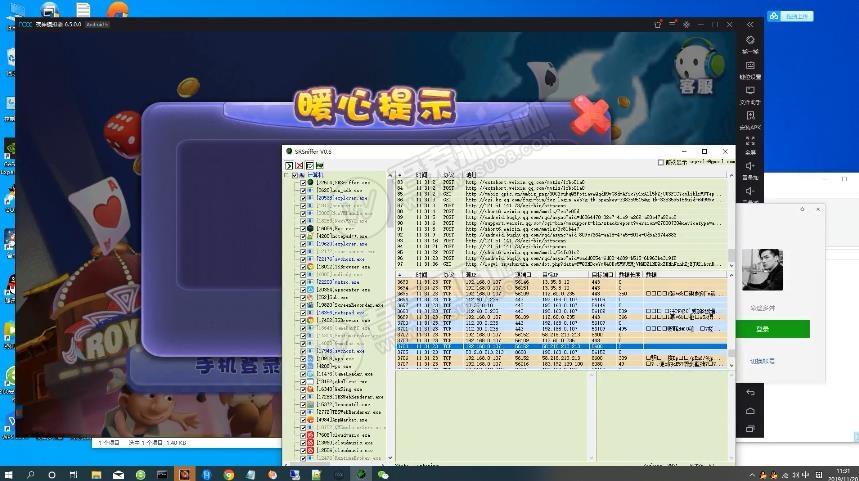Image resolution: width=859 pixels, height=481 pixels.
Task: Click the start capture icon in SRSniffer toolbar
Action: tap(289, 165)
